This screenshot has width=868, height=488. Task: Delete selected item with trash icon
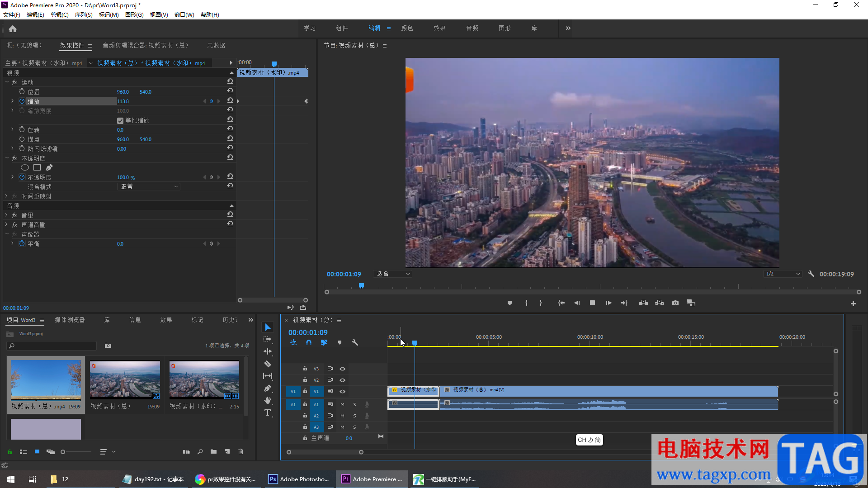[x=241, y=452]
